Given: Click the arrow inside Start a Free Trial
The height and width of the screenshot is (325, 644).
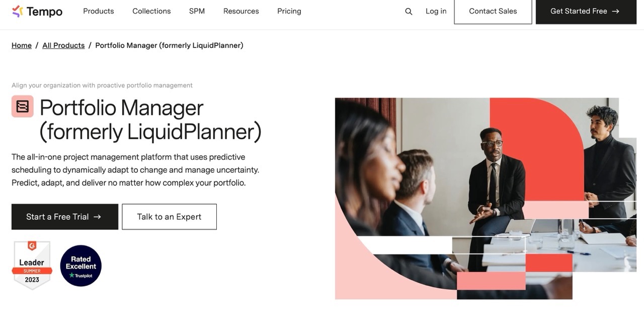Looking at the screenshot, I should [98, 216].
